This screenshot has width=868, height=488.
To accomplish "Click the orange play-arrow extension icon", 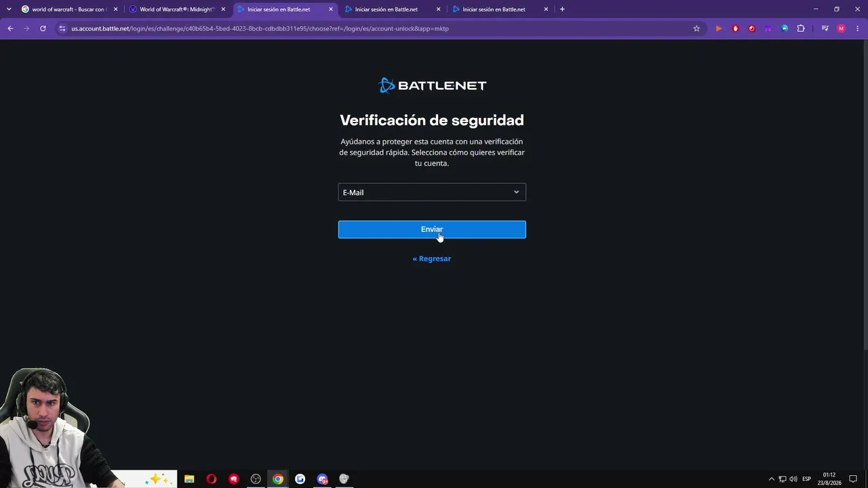I will pyautogui.click(x=719, y=28).
